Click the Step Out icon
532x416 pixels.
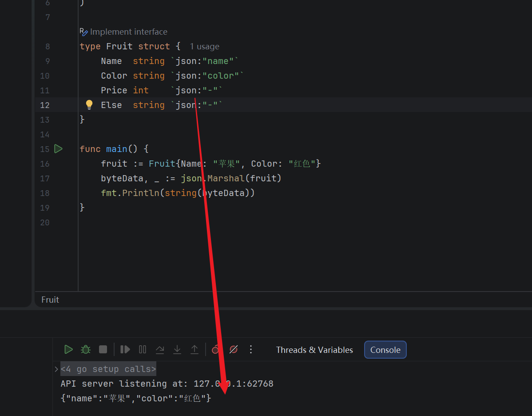tap(195, 350)
